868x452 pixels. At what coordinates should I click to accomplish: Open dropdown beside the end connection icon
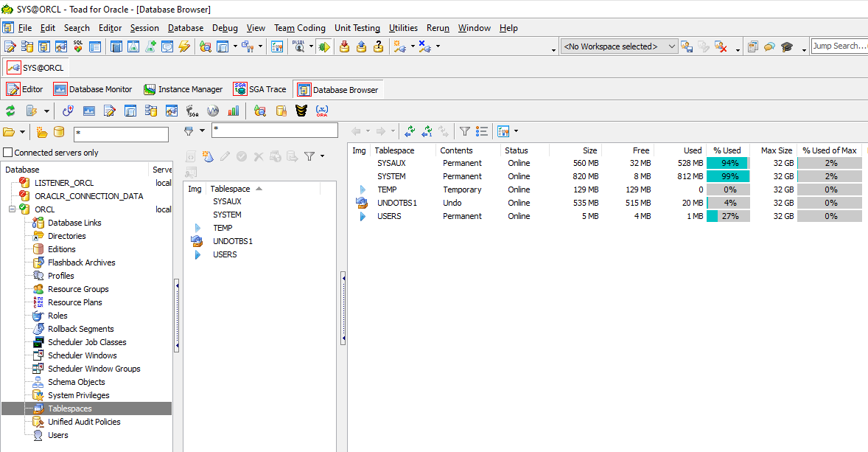point(438,46)
